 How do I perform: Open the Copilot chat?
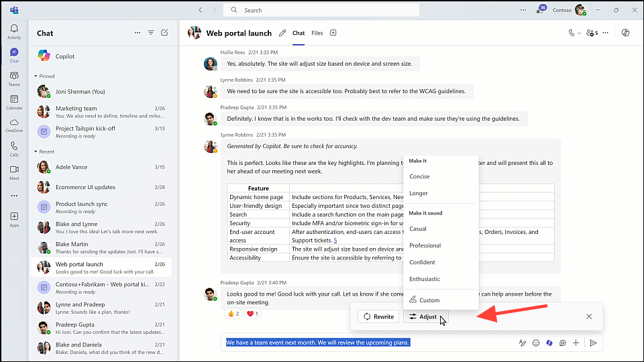click(x=101, y=56)
